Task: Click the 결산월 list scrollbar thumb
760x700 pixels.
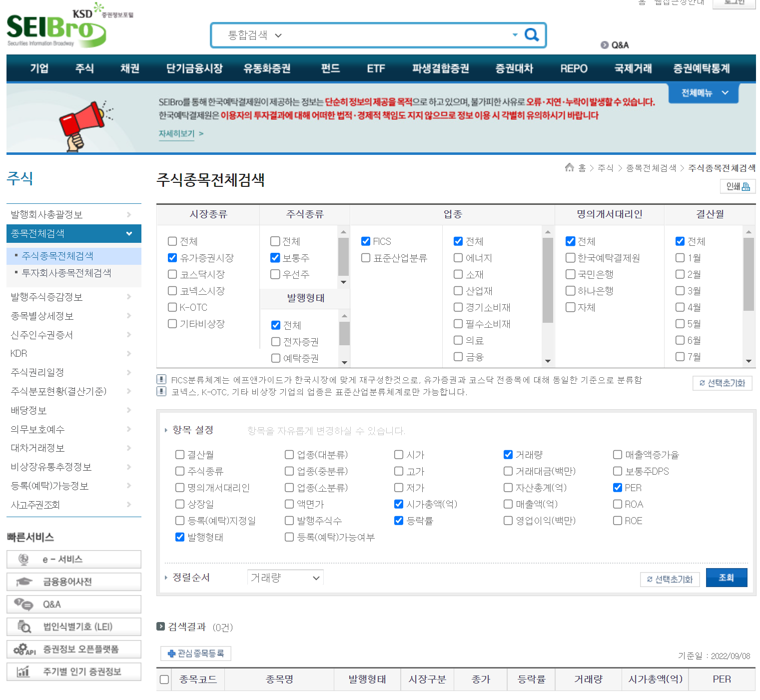Action: pyautogui.click(x=749, y=274)
